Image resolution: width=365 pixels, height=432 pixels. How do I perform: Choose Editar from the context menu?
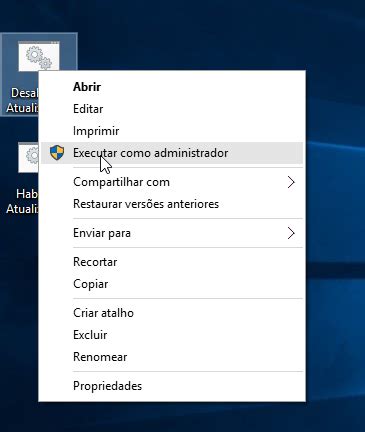[x=172, y=109]
